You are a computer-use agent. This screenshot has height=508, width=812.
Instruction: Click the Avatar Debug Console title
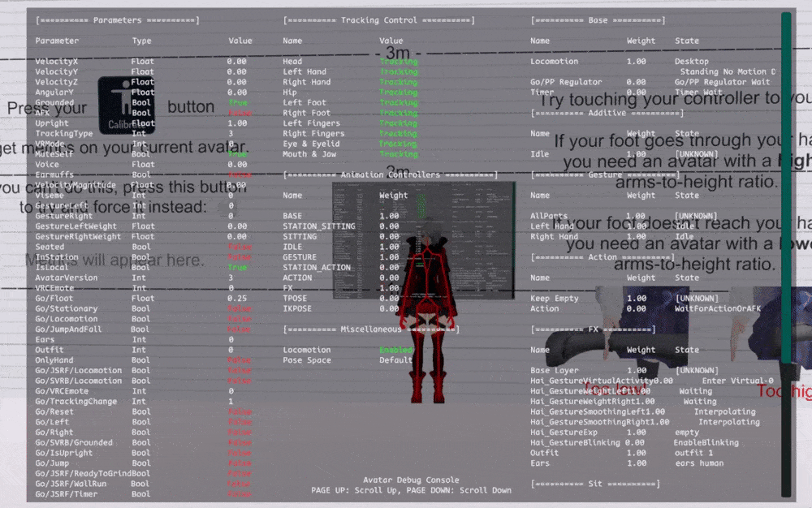(x=412, y=479)
